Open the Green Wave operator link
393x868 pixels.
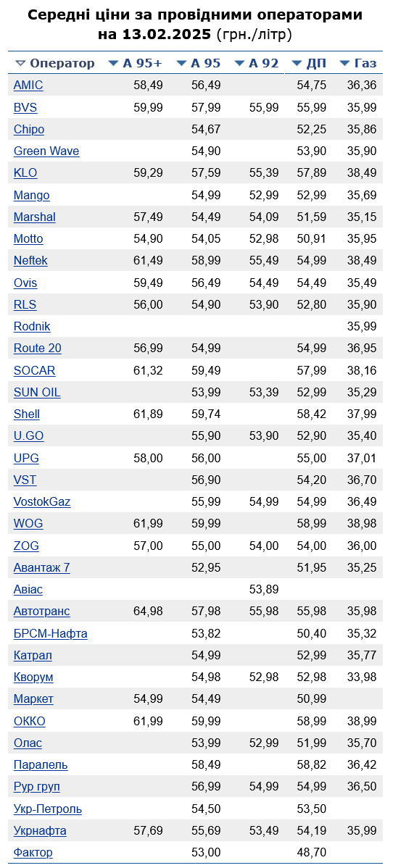46,151
